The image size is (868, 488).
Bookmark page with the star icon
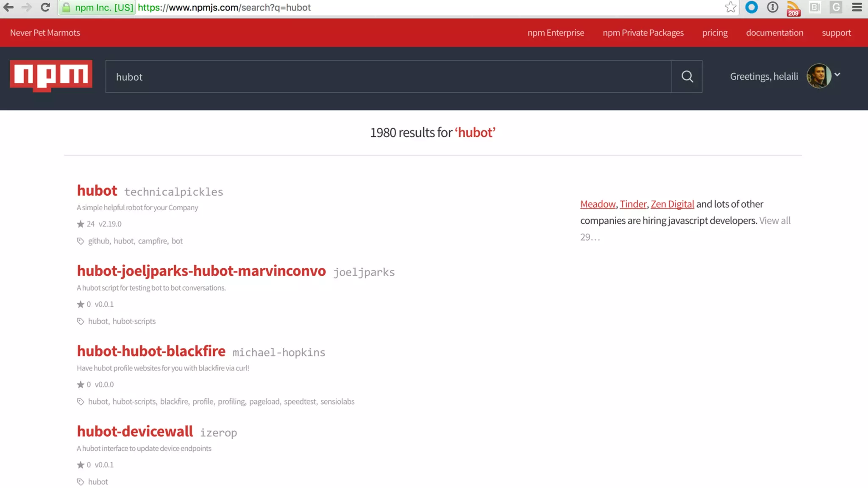pyautogui.click(x=730, y=8)
